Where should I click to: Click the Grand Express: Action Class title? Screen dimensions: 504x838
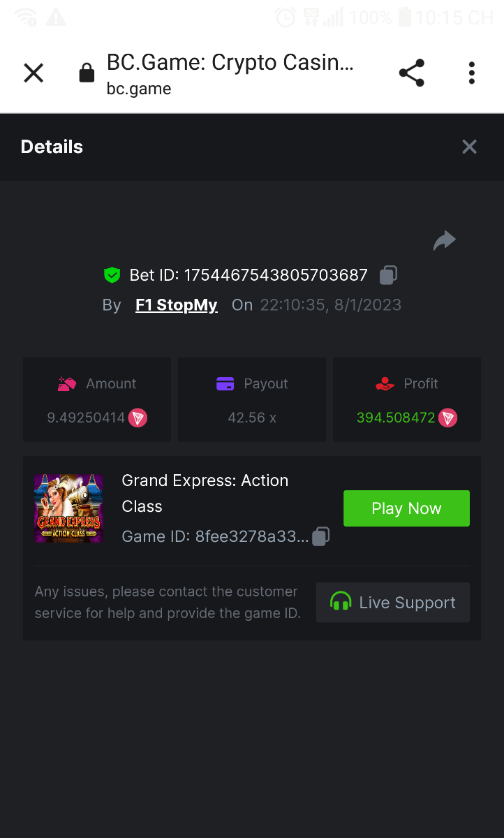[x=205, y=493]
